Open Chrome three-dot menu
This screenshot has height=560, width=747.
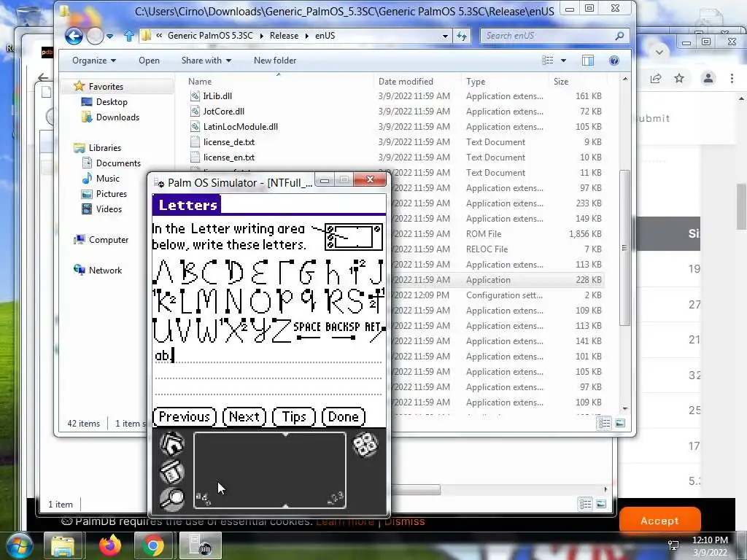coord(732,79)
